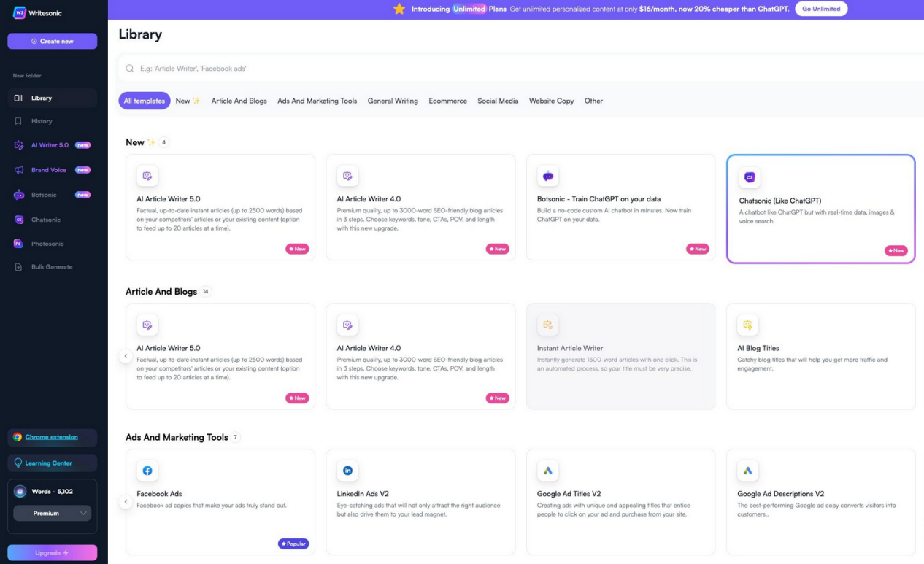Click the Chatsonic icon in sidebar
The width and height of the screenshot is (924, 564).
coord(18,220)
